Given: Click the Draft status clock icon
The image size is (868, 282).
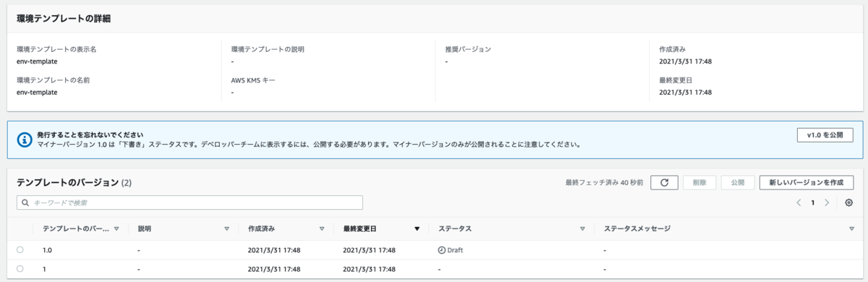Looking at the screenshot, I should (x=442, y=249).
